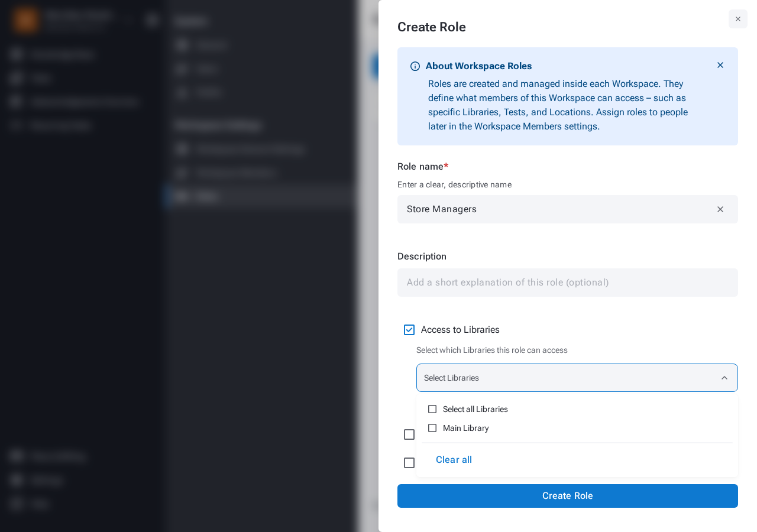The image size is (757, 532).
Task: Clear the Store Managers role name
Action: pyautogui.click(x=720, y=209)
